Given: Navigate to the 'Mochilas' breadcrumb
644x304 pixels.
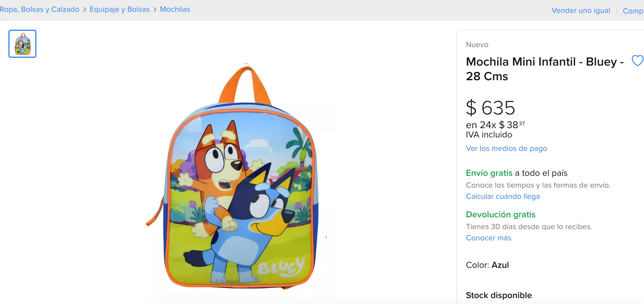Looking at the screenshot, I should (x=174, y=9).
